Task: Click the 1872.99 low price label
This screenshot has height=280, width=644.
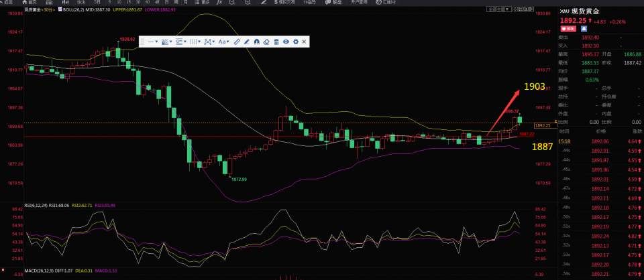Action: tap(239, 179)
